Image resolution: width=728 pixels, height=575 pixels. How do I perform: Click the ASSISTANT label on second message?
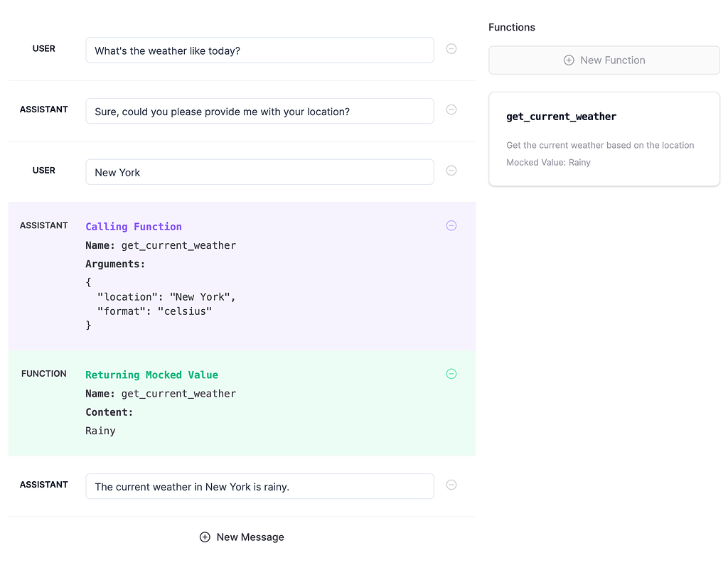[44, 109]
